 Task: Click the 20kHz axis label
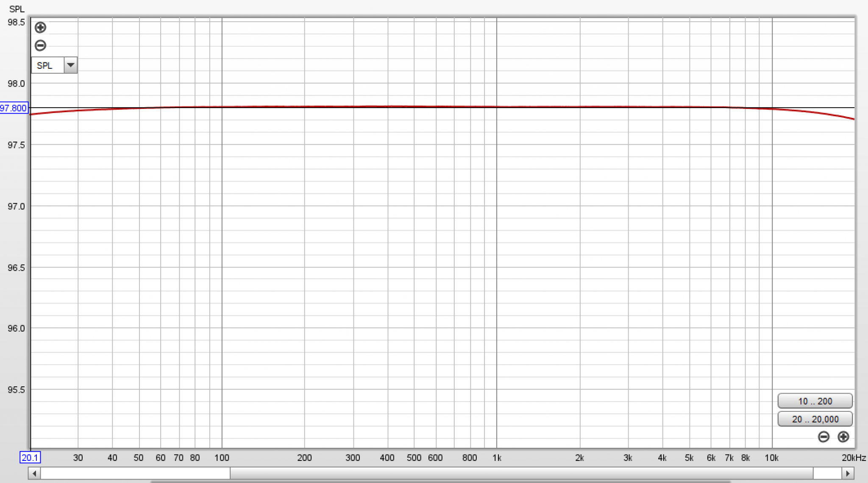[x=854, y=458]
